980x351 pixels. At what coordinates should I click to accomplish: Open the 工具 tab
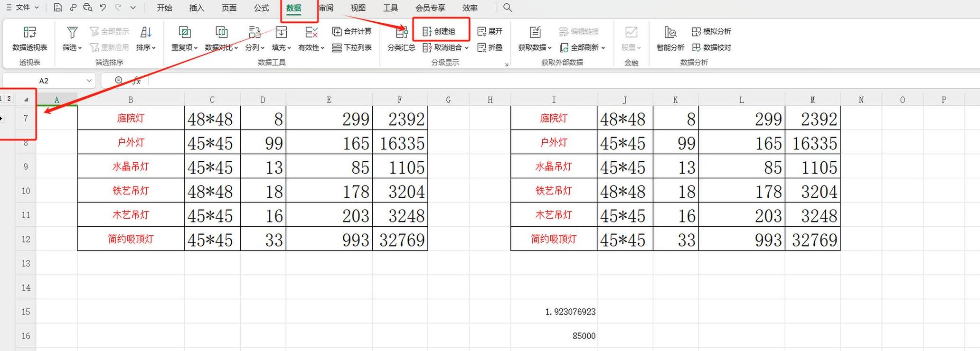click(390, 8)
